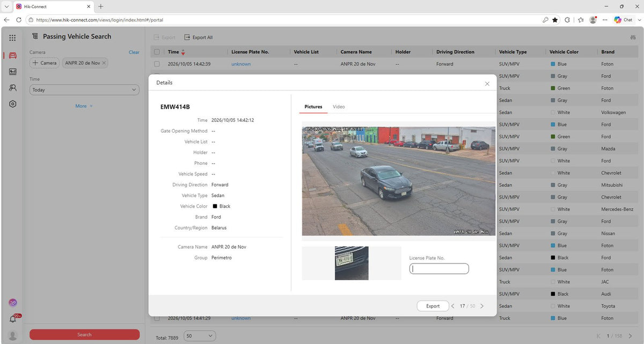Remove the ANPR 20 de Nov camera chip
This screenshot has height=344, width=644.
click(x=104, y=63)
